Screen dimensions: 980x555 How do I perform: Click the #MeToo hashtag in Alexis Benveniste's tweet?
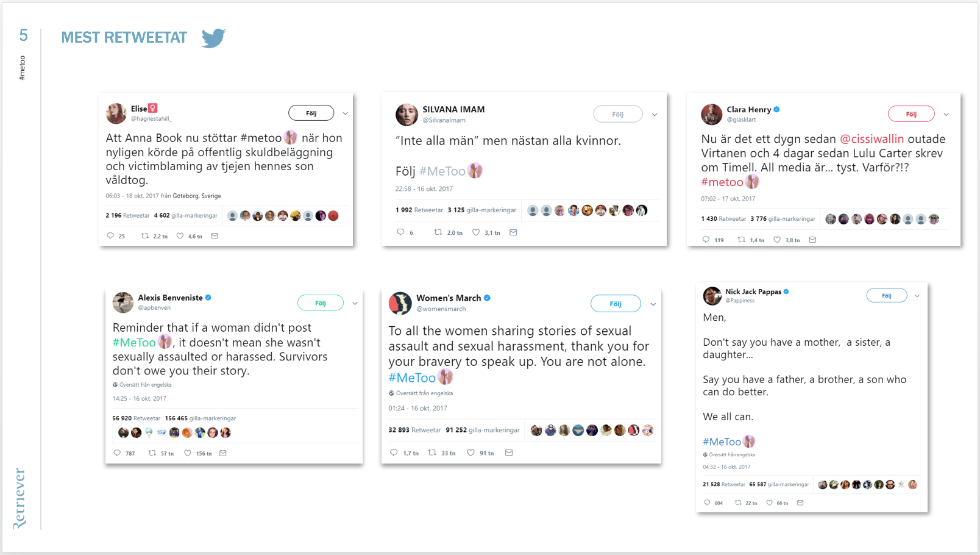click(x=134, y=343)
